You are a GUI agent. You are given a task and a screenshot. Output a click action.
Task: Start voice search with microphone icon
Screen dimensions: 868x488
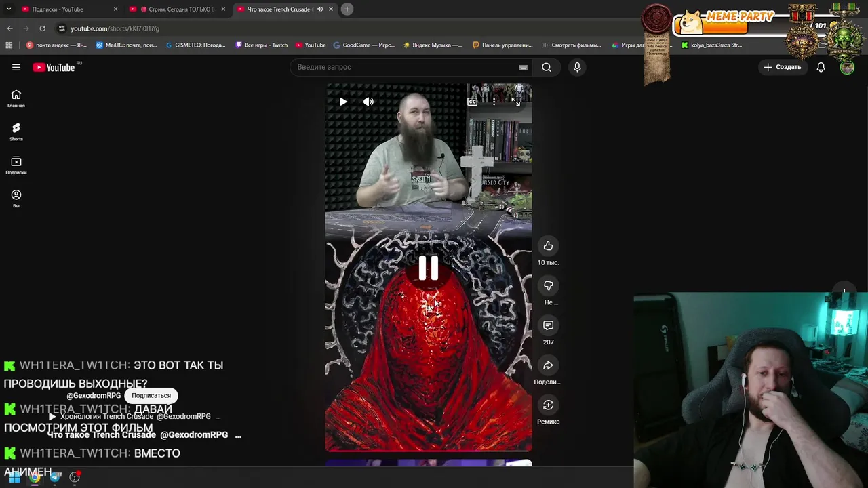(577, 67)
